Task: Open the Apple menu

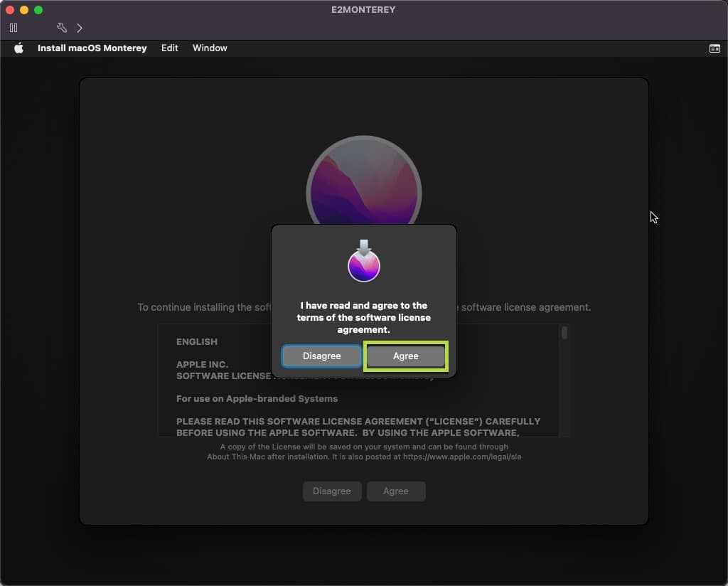Action: tap(18, 48)
